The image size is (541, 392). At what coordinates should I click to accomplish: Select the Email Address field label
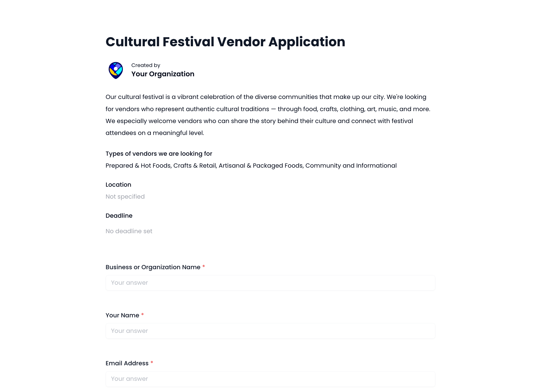pos(127,363)
